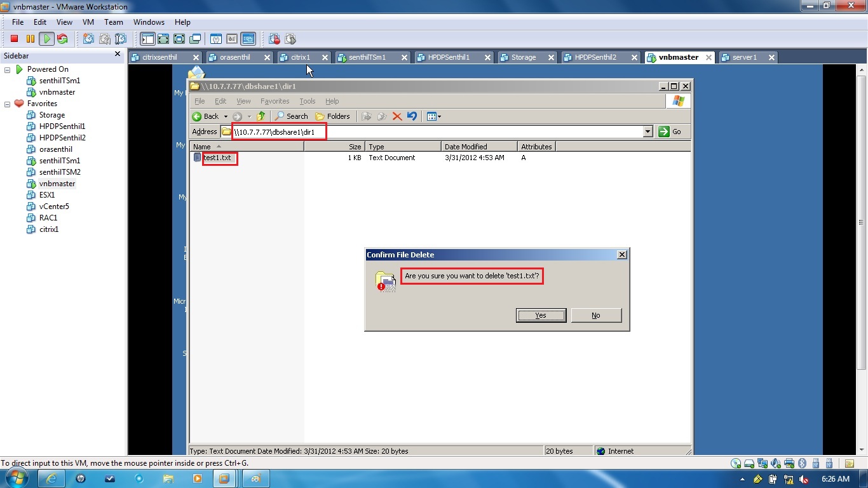Open the VM menu
This screenshot has width=868, height=488.
[x=88, y=22]
